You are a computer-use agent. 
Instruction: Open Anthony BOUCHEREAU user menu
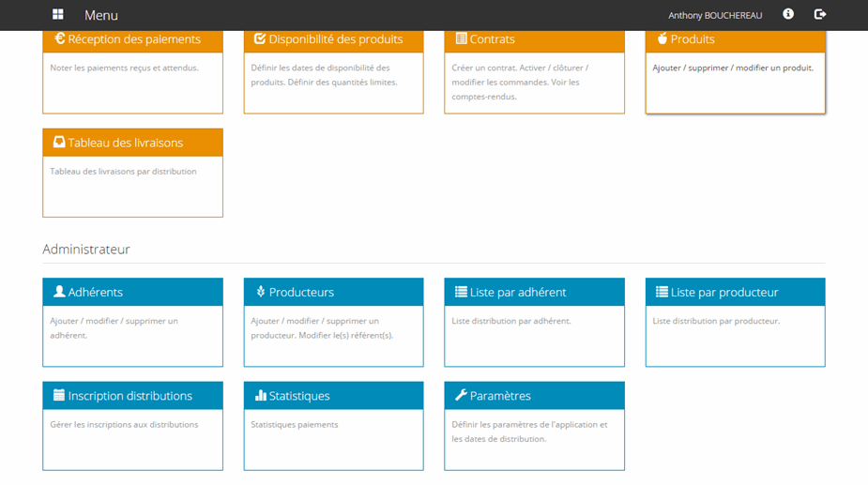pos(715,15)
